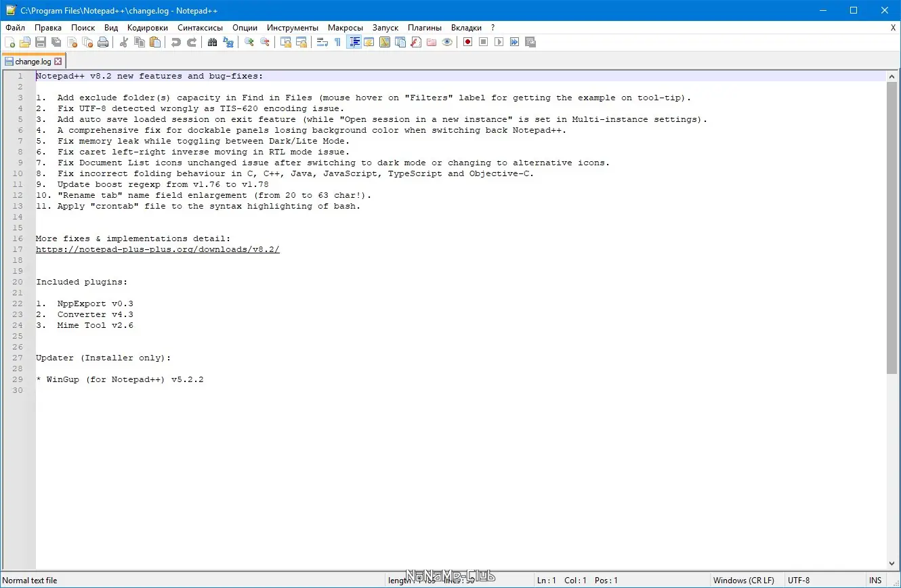Open the Document List panel icon
This screenshot has width=901, height=588.
[400, 42]
